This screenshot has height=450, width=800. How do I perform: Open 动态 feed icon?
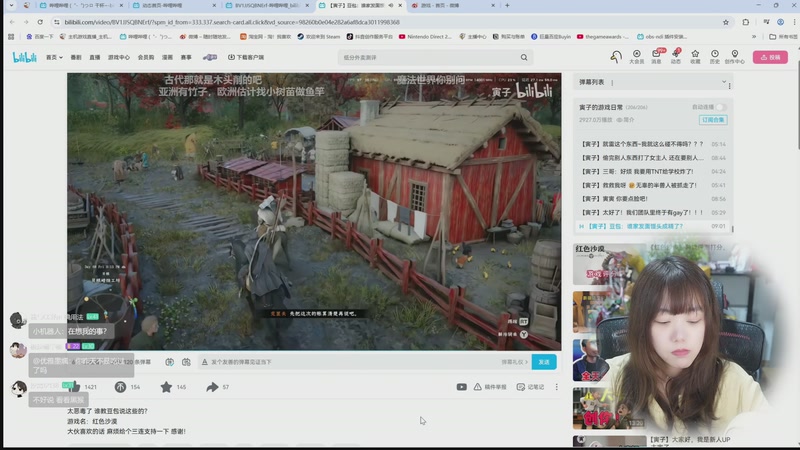click(676, 56)
